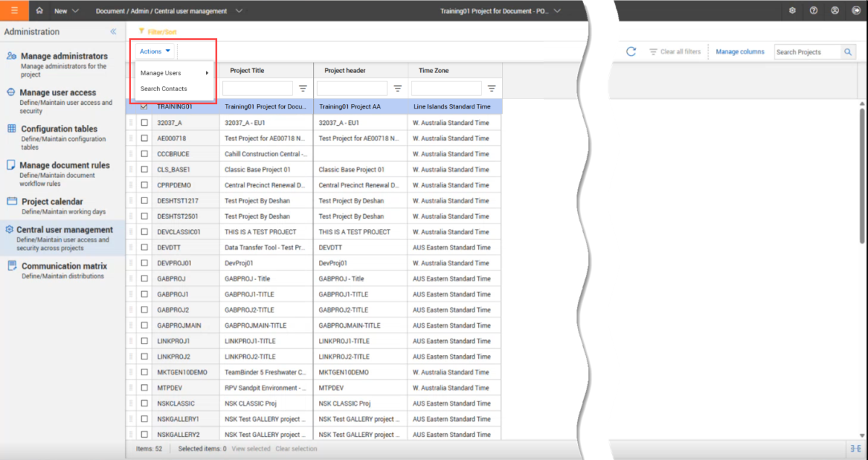The height and width of the screenshot is (460, 868).
Task: Expand the Actions dropdown button
Action: click(x=156, y=51)
